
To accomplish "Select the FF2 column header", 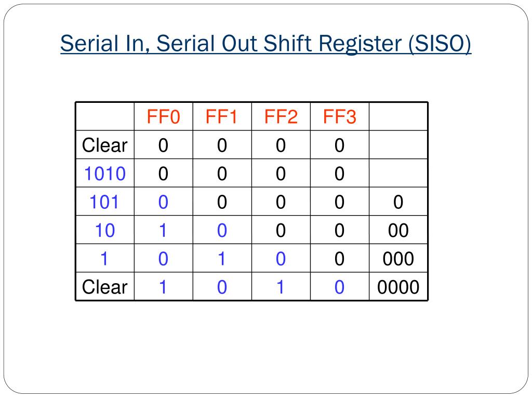I will [x=281, y=117].
